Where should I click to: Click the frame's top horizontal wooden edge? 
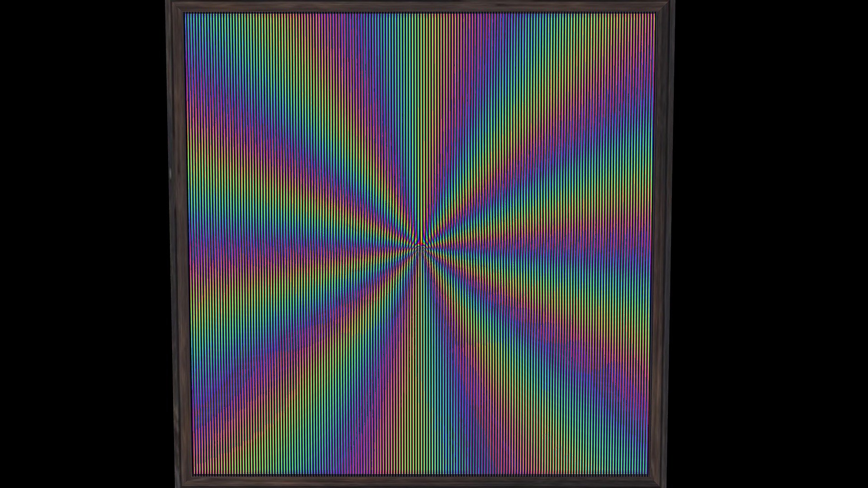tap(420, 6)
